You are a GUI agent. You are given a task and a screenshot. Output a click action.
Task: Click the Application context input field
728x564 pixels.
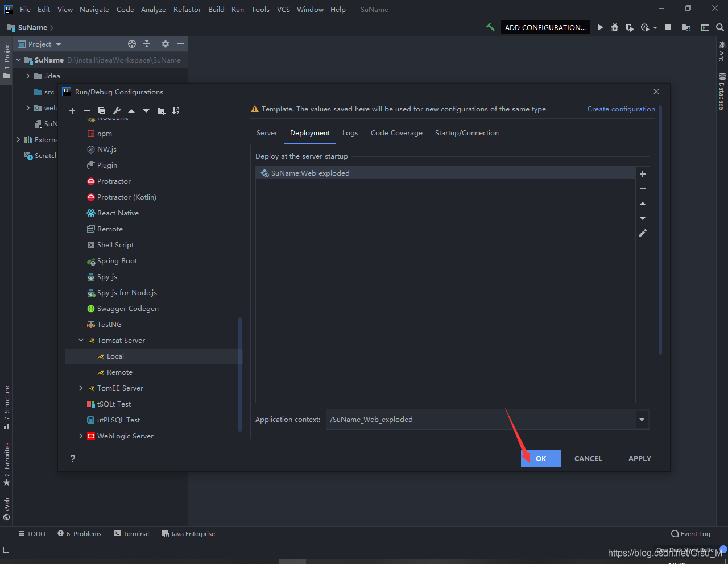click(481, 420)
